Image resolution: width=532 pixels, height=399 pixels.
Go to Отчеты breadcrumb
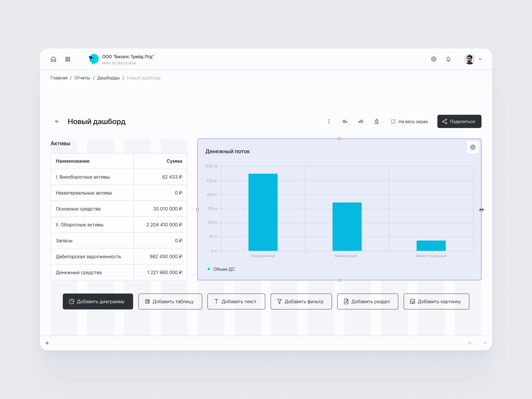click(x=82, y=78)
